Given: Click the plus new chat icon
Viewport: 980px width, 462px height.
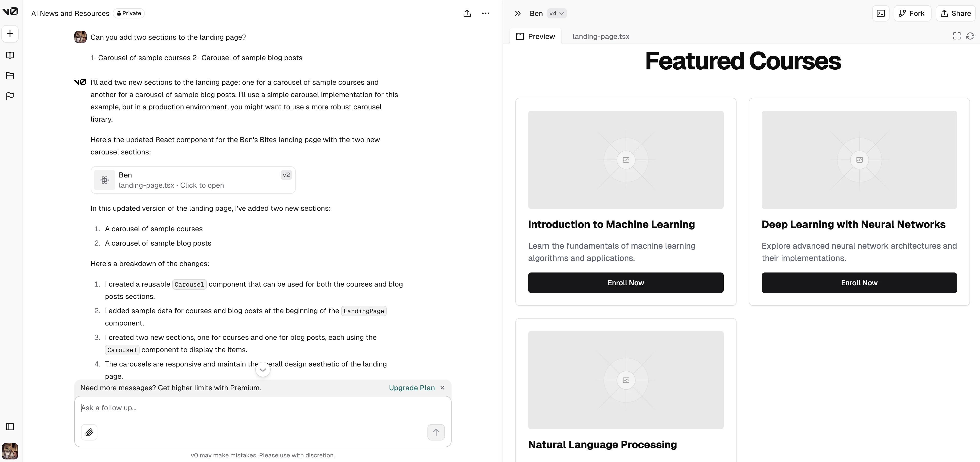Looking at the screenshot, I should 10,34.
